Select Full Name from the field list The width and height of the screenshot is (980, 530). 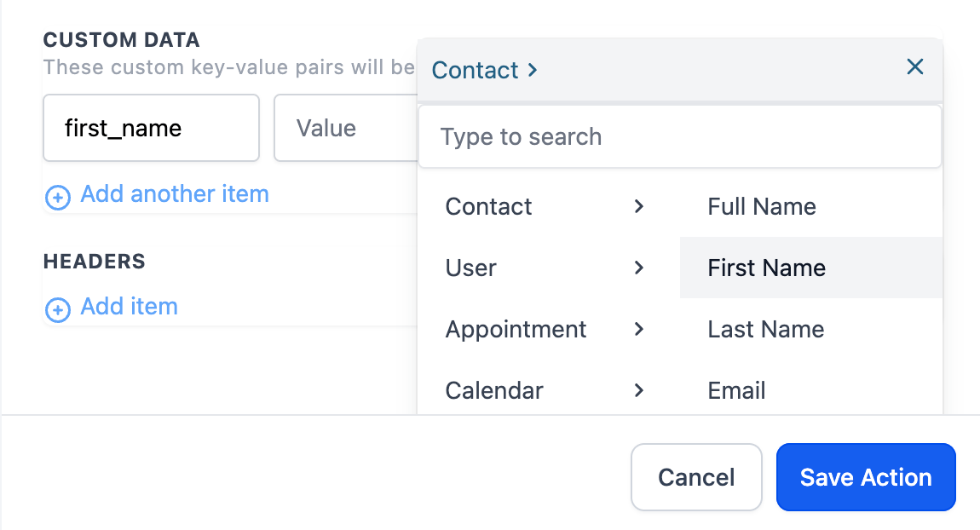coord(762,206)
